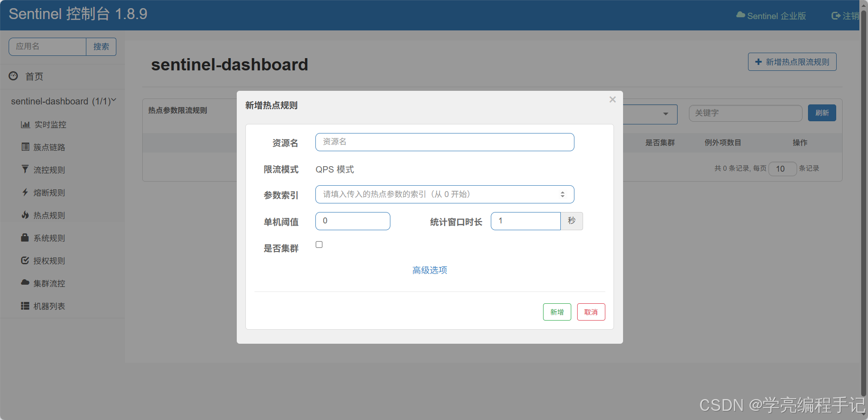Click the 热点参数限流规则 panel title
This screenshot has height=420, width=868.
point(177,110)
